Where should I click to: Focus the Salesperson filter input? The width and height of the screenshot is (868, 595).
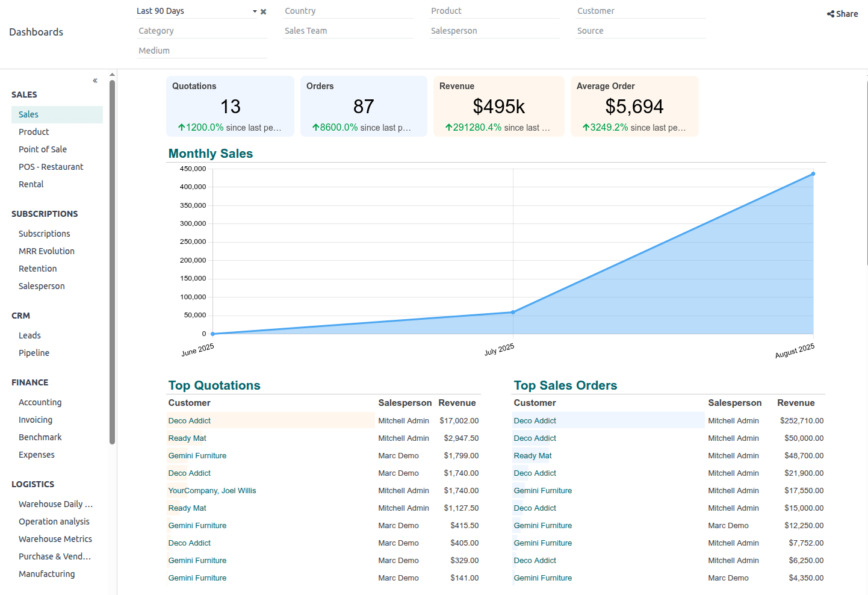(494, 30)
